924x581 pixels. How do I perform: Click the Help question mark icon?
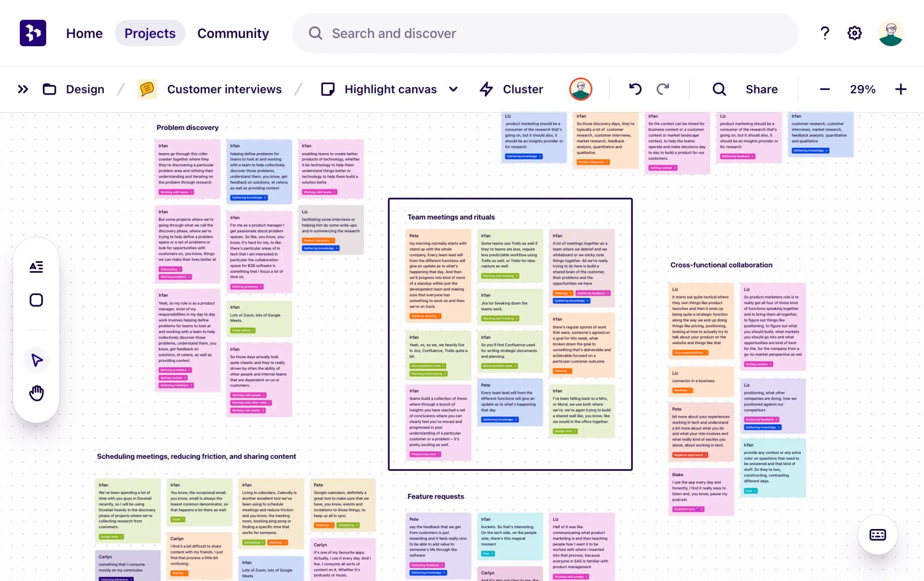(x=825, y=33)
